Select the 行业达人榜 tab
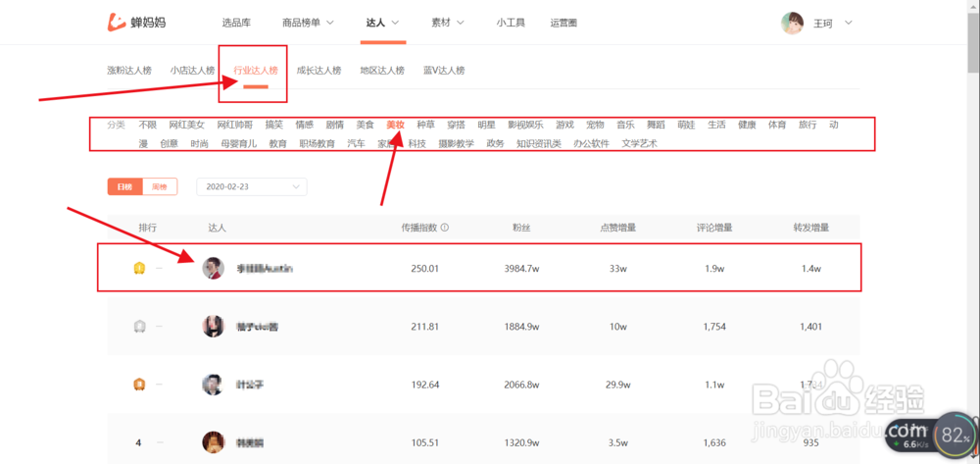 pyautogui.click(x=256, y=71)
